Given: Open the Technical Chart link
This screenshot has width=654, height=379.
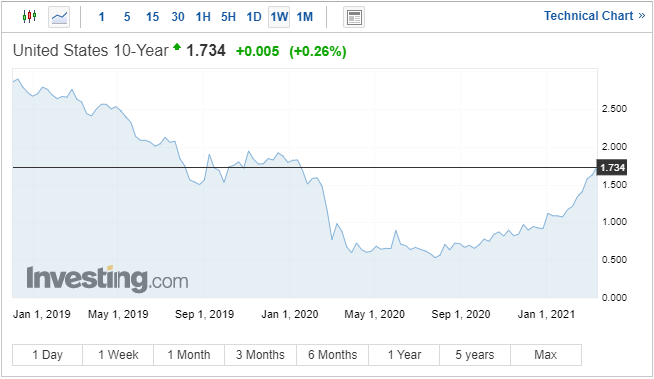Looking at the screenshot, I should click(x=594, y=16).
